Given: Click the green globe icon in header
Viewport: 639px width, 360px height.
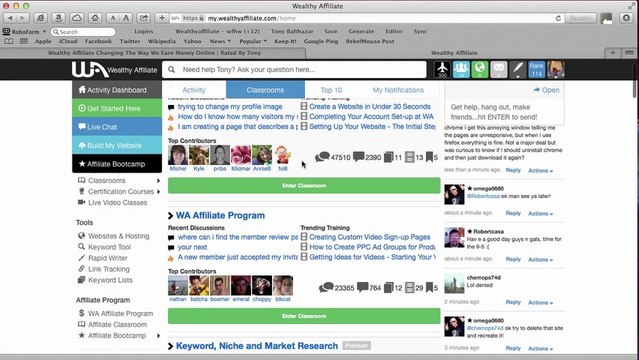Looking at the screenshot, I should click(x=480, y=69).
